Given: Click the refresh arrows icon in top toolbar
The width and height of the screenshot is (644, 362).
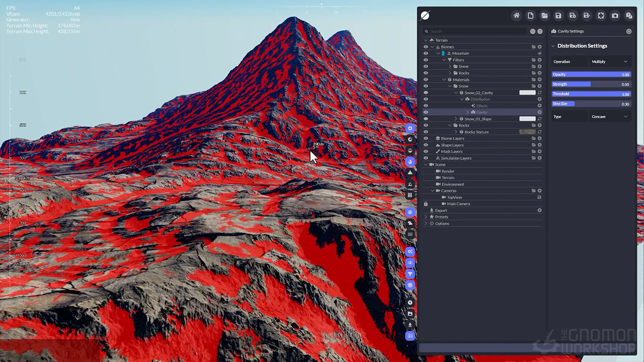Looking at the screenshot, I should [601, 16].
